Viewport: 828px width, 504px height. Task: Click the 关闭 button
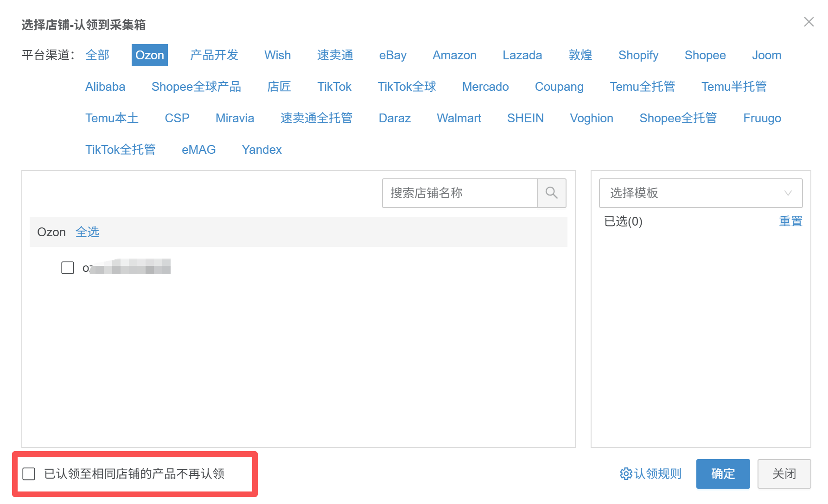[784, 473]
